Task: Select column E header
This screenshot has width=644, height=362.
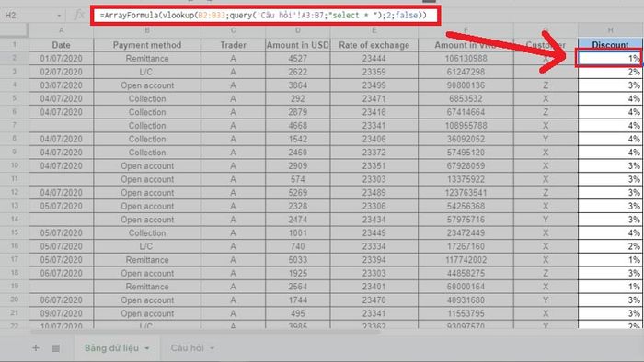Action: click(x=374, y=30)
